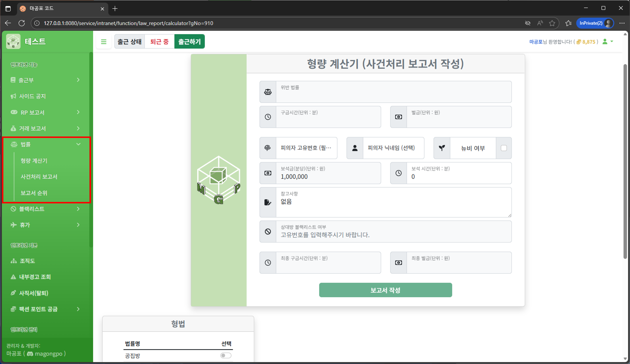The image size is (630, 364).
Task: Click the 보고서 작성 submit button
Action: click(385, 290)
